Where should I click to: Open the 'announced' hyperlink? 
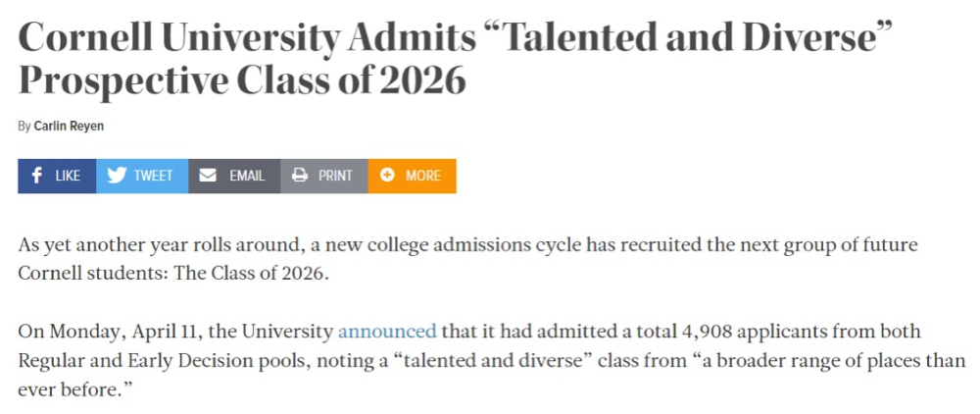pos(387,332)
